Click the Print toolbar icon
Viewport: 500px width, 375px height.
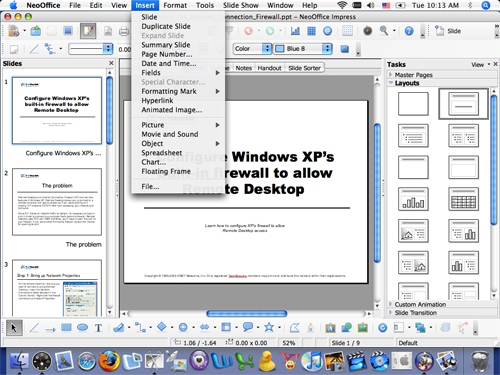(x=124, y=31)
